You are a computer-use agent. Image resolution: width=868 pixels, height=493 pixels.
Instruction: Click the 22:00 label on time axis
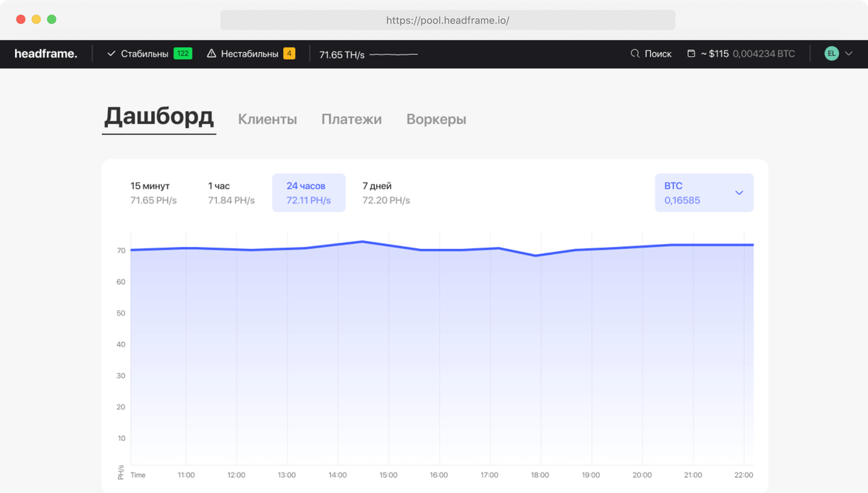(744, 475)
